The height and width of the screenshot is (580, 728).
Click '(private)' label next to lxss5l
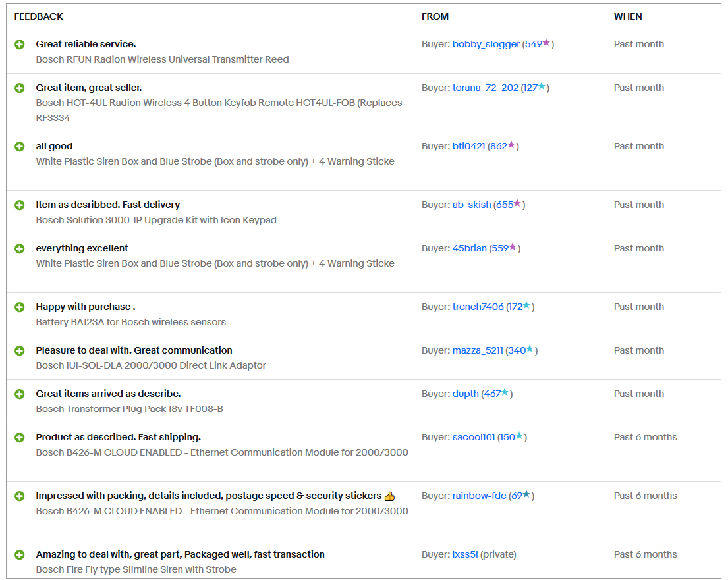click(x=498, y=554)
